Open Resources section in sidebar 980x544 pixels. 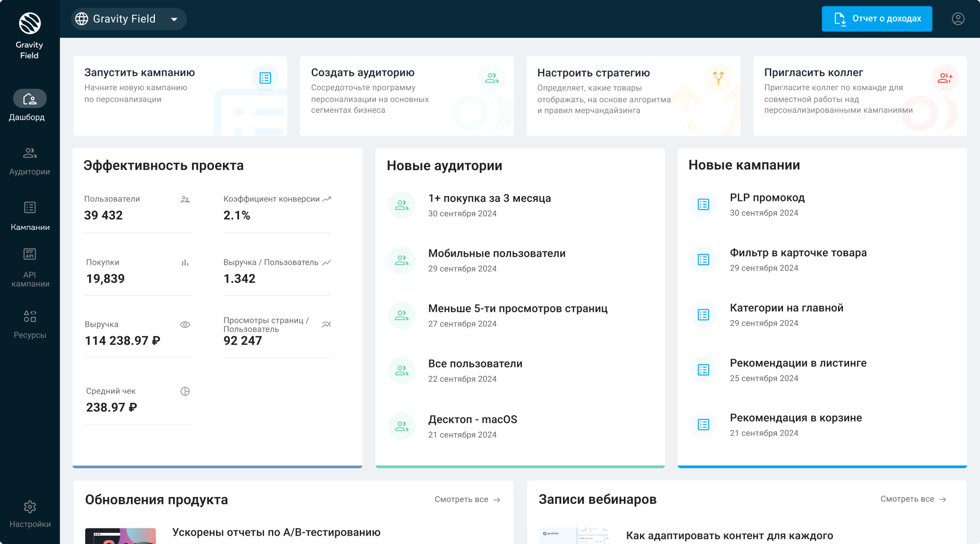tap(30, 323)
